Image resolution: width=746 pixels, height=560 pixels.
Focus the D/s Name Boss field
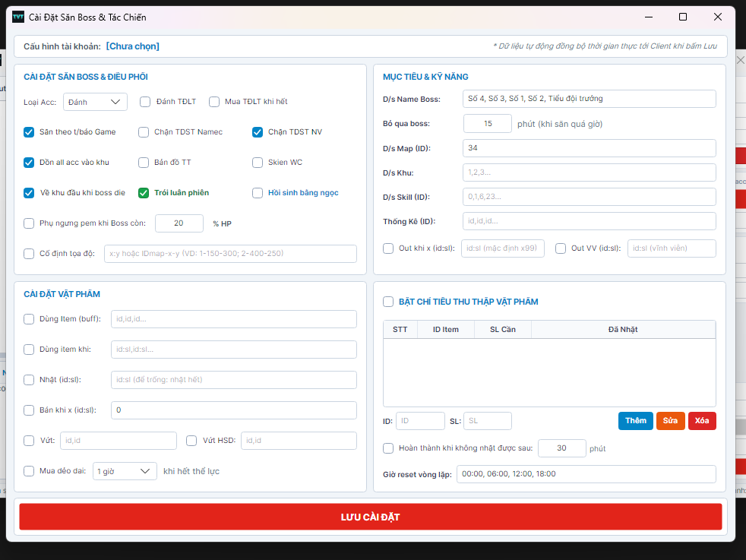pyautogui.click(x=589, y=99)
